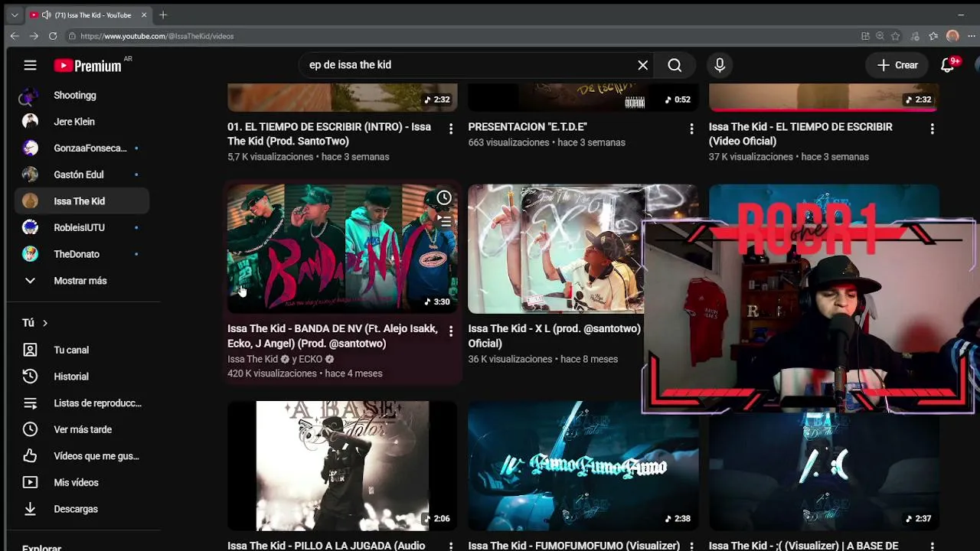This screenshot has height=551, width=980.
Task: Open the browser zoom indicator
Action: coord(880,36)
